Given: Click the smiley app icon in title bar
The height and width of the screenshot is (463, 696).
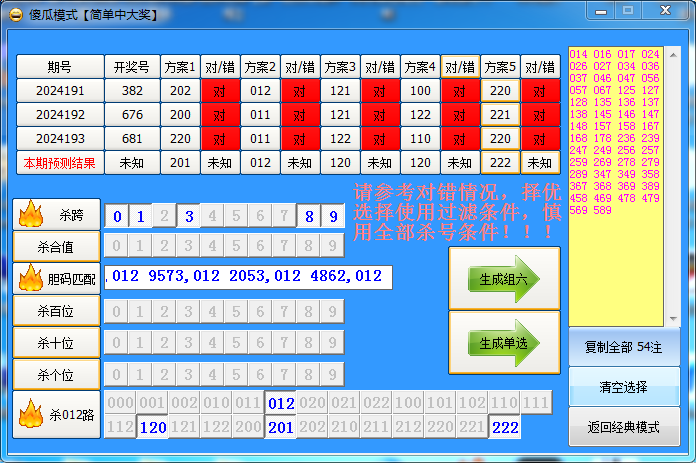Looking at the screenshot, I should 16,15.
